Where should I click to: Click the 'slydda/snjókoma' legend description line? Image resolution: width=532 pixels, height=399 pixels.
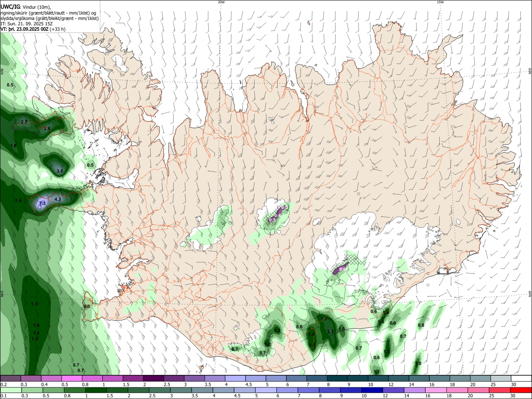49,18
